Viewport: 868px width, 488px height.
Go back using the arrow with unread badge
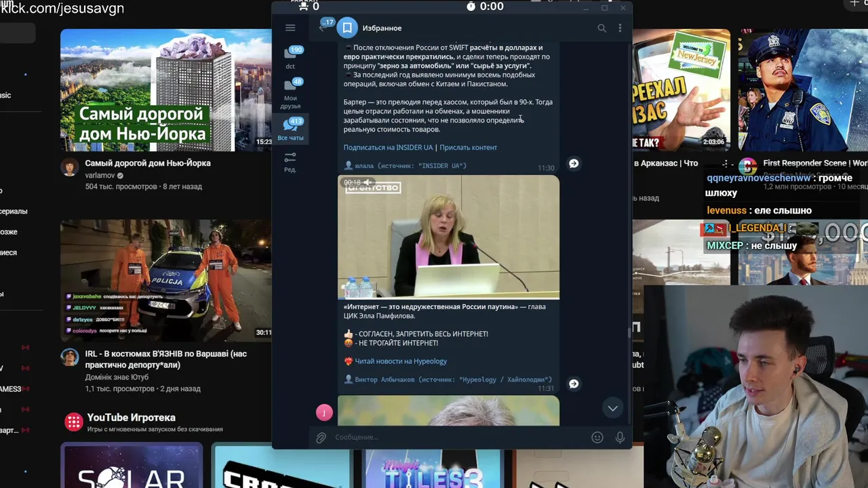pos(325,27)
